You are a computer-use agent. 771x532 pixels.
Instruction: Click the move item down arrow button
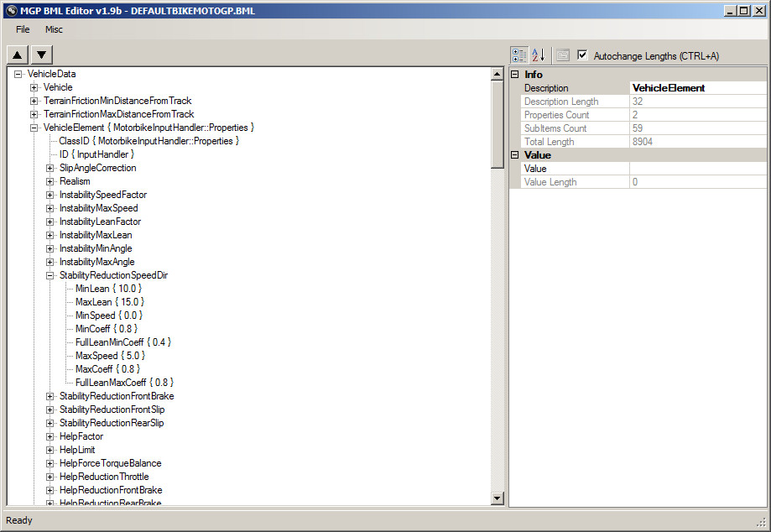pos(41,54)
